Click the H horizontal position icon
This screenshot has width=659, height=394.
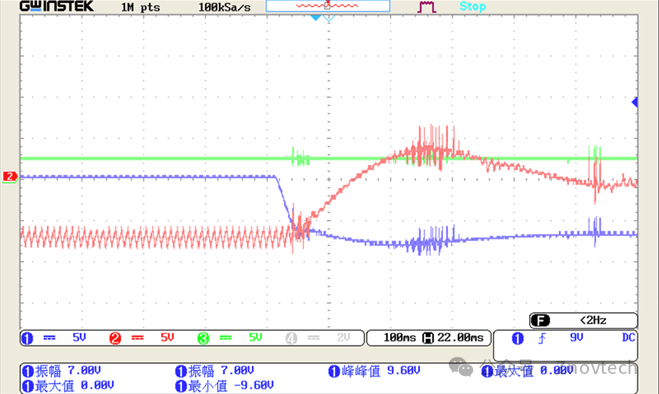pos(428,338)
